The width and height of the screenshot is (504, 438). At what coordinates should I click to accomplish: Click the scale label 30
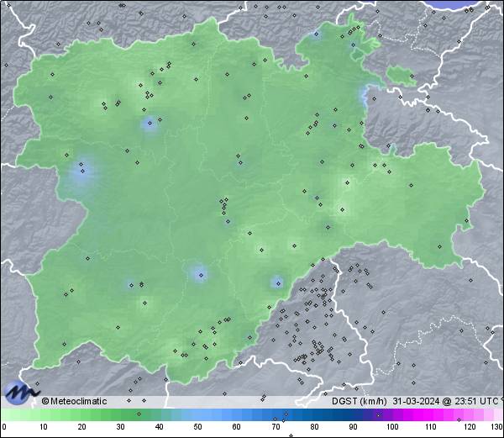pos(120,427)
